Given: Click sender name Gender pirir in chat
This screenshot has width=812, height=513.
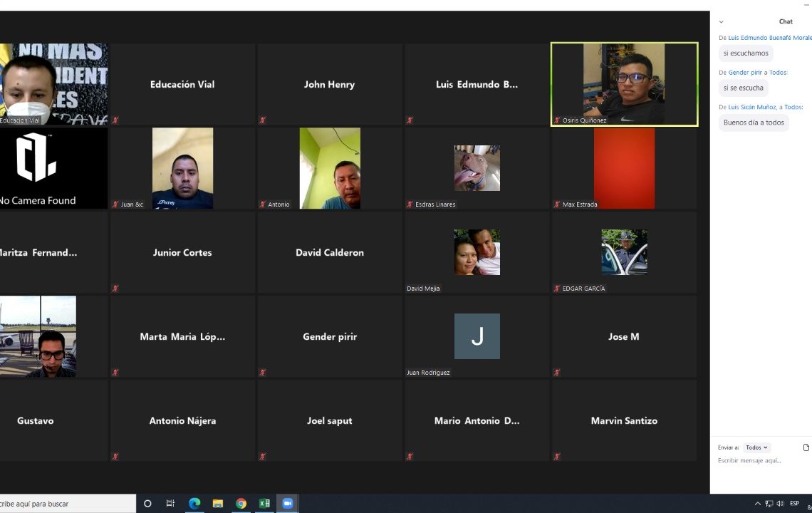Looking at the screenshot, I should pyautogui.click(x=745, y=73).
